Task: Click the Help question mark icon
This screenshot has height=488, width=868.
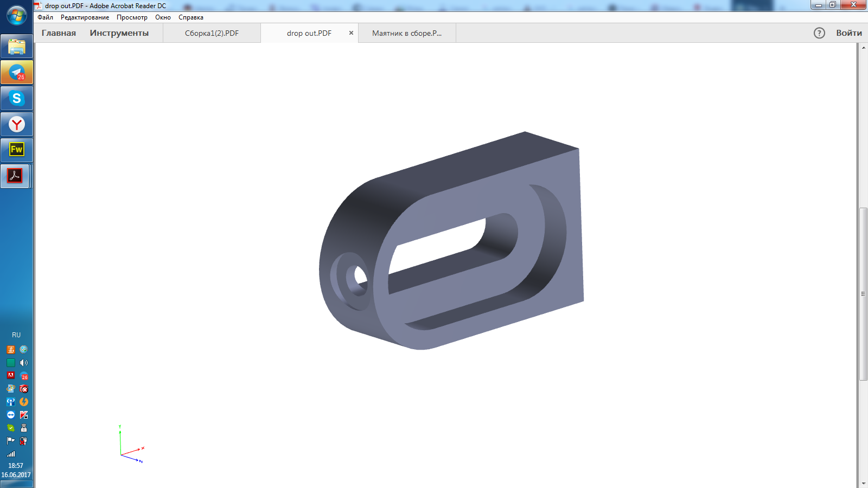Action: coord(819,33)
